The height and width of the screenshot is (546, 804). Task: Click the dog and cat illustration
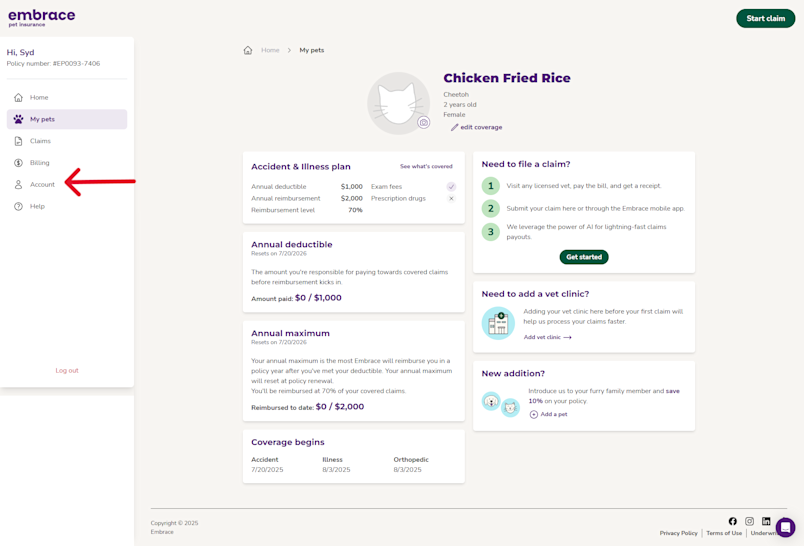click(501, 404)
